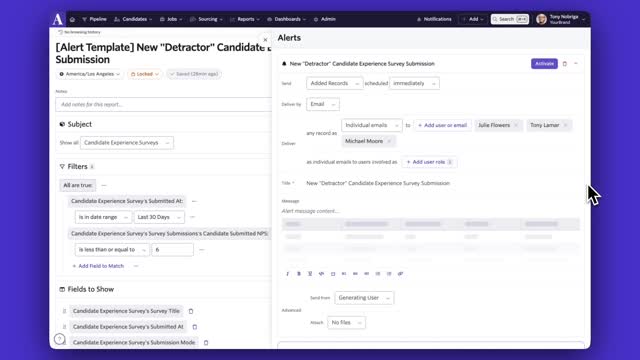Viewport: 640px width, 360px height.
Task: Open the Individual emails dropdown
Action: click(371, 125)
